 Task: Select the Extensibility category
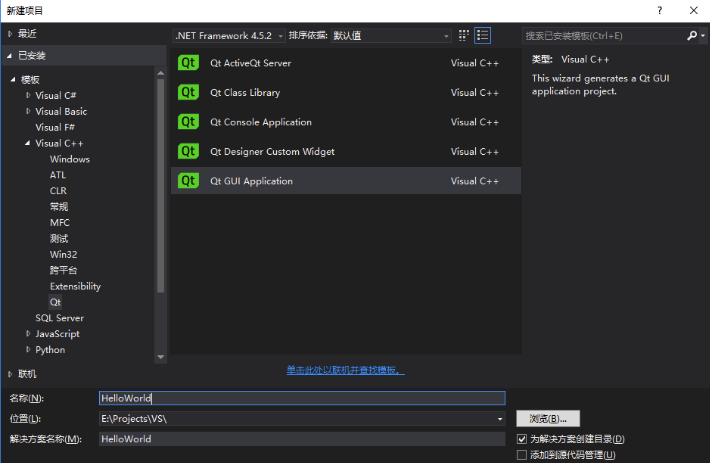click(75, 286)
